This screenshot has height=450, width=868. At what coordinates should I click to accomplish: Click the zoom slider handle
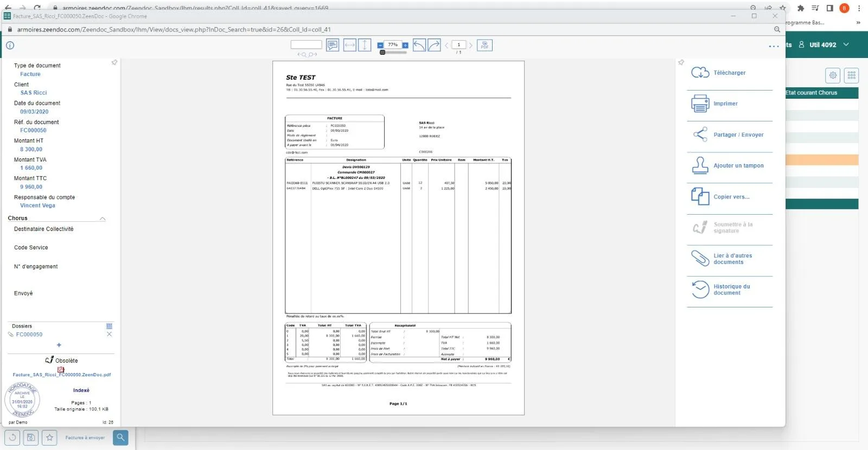click(x=382, y=53)
